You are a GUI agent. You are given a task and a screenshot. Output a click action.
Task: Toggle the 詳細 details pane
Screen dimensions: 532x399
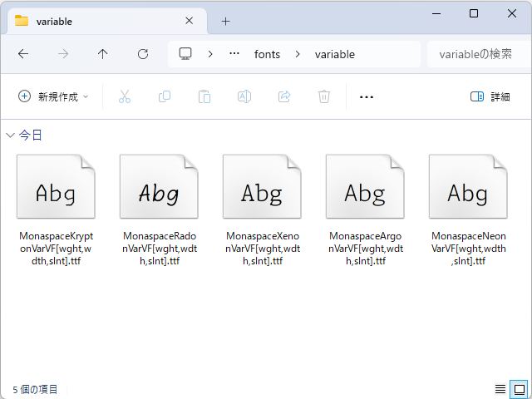pyautogui.click(x=490, y=96)
